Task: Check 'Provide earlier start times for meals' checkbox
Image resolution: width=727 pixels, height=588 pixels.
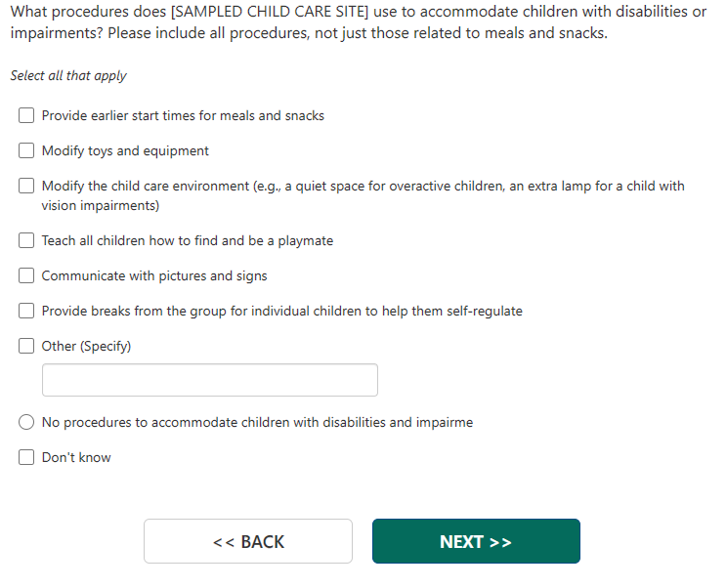Action: [27, 115]
